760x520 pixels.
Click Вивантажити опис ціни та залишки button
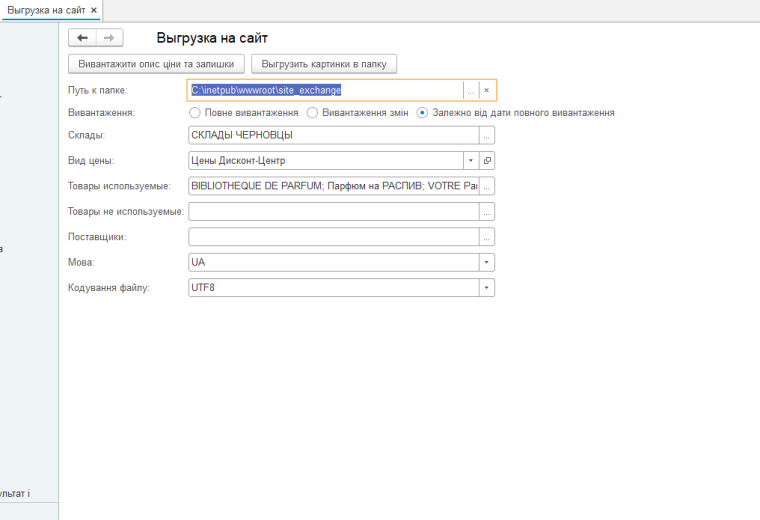(155, 64)
